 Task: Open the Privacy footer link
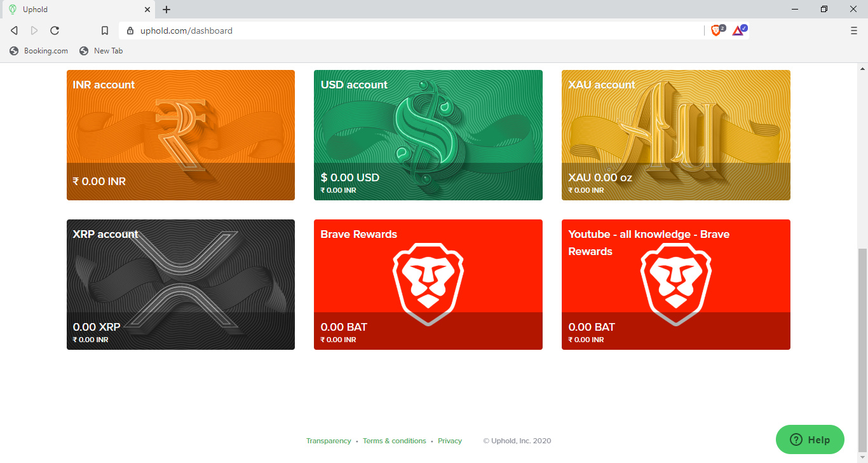450,441
